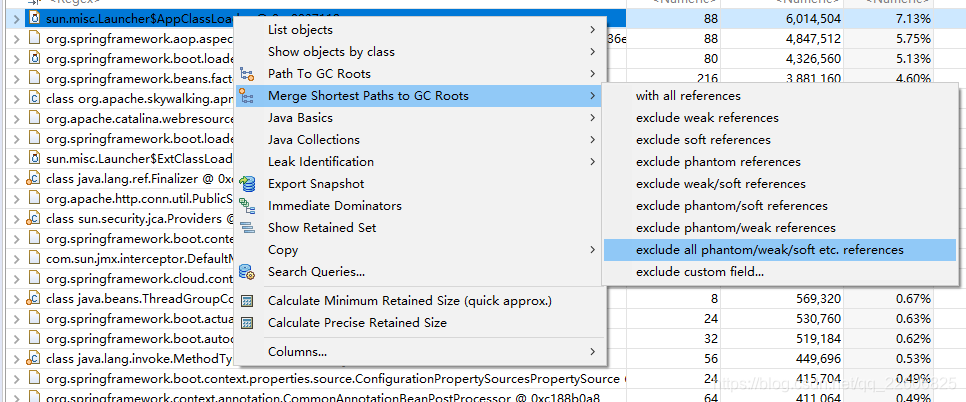Choose 'exclude weak references' option

click(780, 118)
